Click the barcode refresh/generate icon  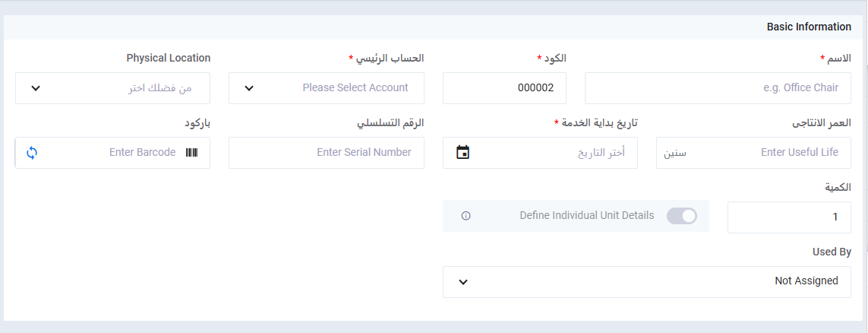pos(32,152)
